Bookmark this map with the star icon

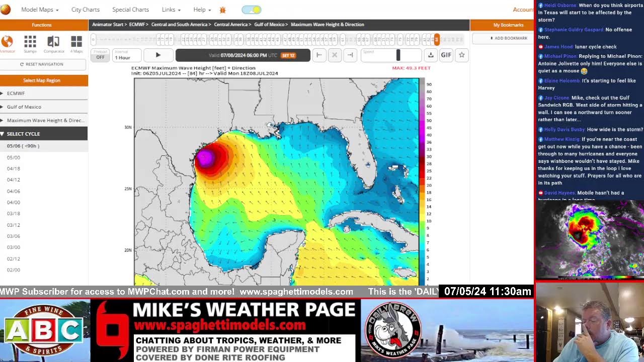point(462,55)
